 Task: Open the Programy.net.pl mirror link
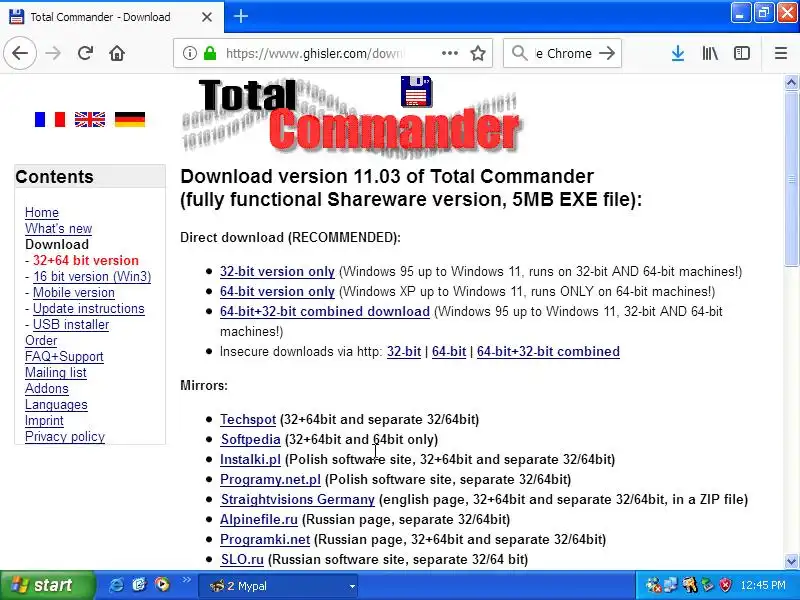tap(270, 480)
